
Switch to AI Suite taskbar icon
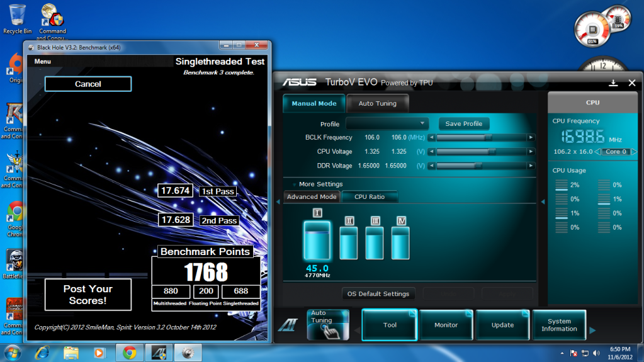tap(159, 353)
